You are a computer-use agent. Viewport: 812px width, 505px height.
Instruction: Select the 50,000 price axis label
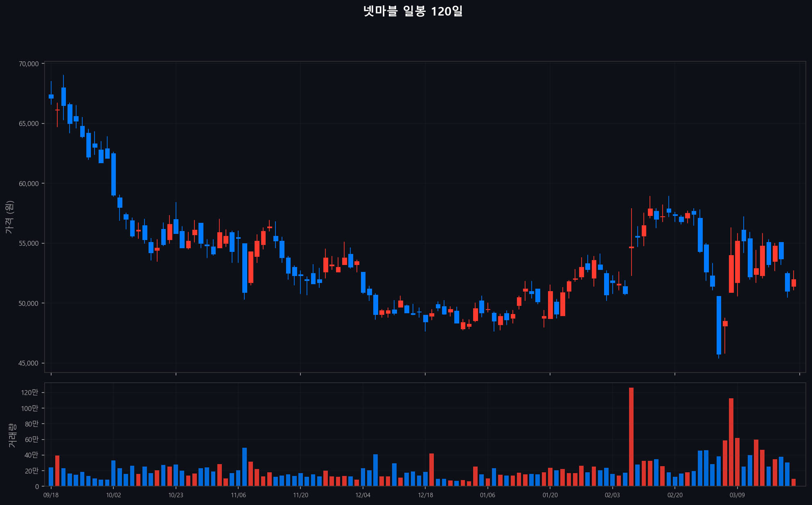coord(29,303)
